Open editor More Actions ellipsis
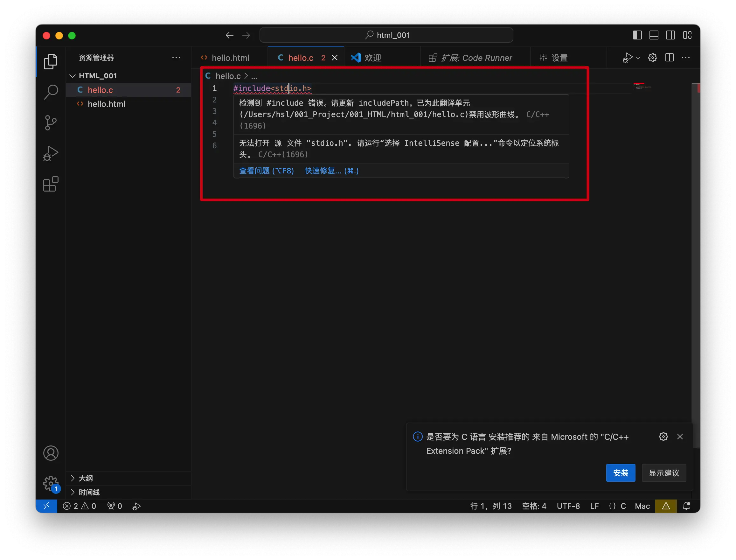This screenshot has width=736, height=560. pos(686,58)
